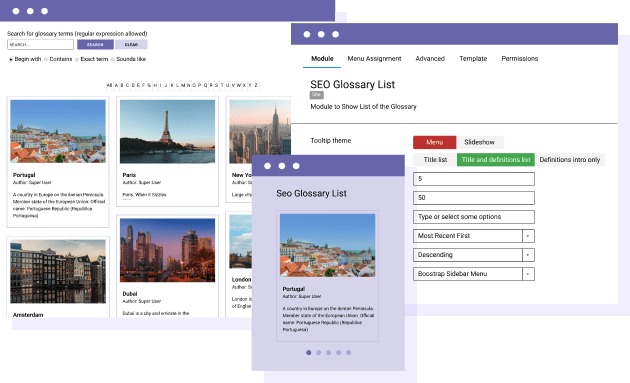Open the Amsterdam canal houses photo

pos(58,271)
